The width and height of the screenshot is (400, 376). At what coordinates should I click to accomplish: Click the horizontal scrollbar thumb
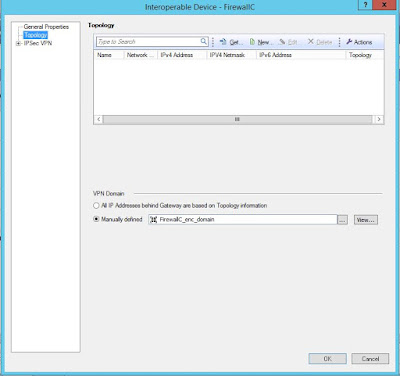[237, 119]
